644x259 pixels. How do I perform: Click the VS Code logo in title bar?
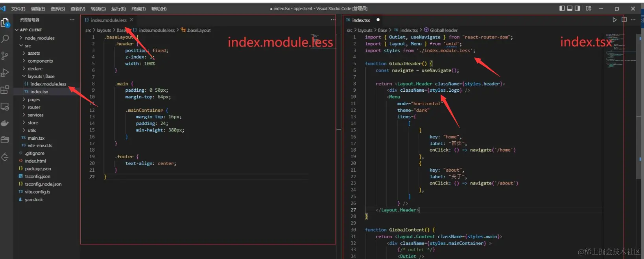(3, 8)
